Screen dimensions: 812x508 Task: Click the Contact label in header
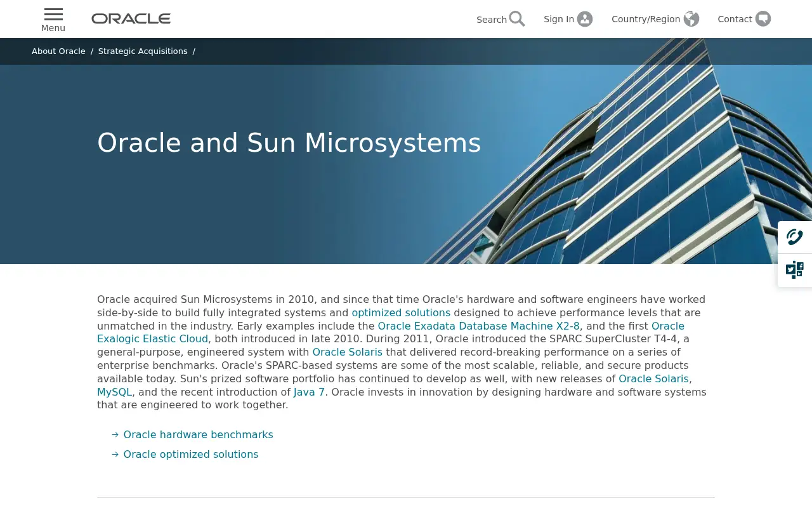pyautogui.click(x=735, y=19)
